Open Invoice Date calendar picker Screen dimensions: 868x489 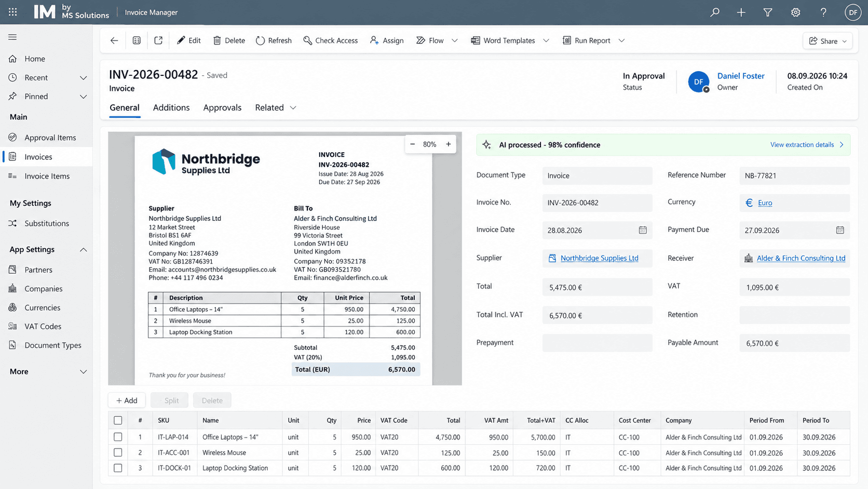pyautogui.click(x=643, y=230)
